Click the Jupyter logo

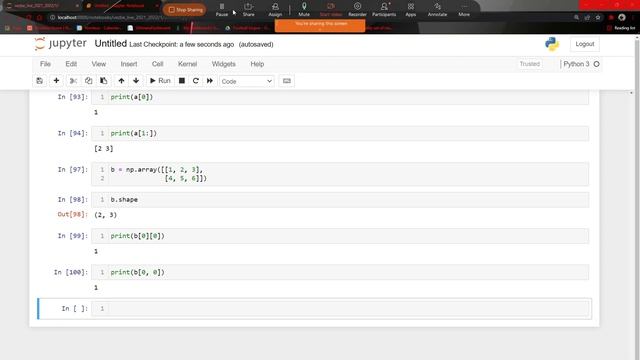click(61, 44)
